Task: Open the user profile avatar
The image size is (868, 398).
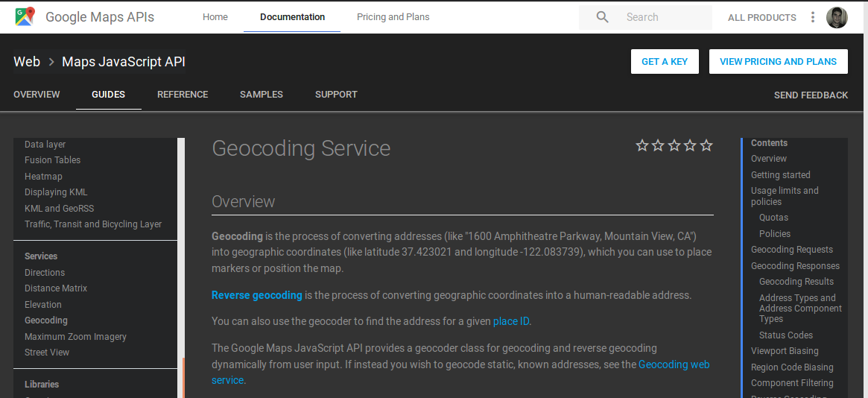Action: point(837,17)
